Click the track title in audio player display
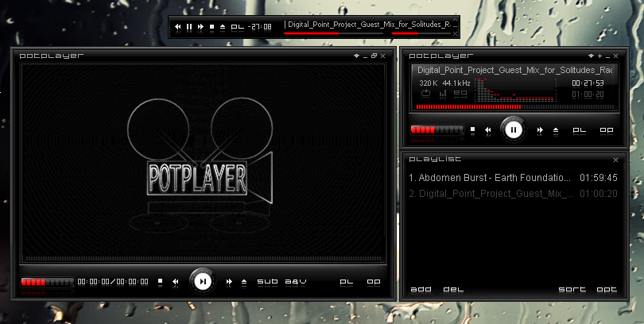 [514, 70]
